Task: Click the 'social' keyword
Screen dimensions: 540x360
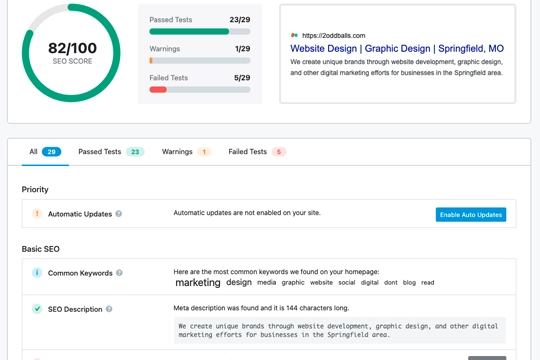Action: coord(346,282)
